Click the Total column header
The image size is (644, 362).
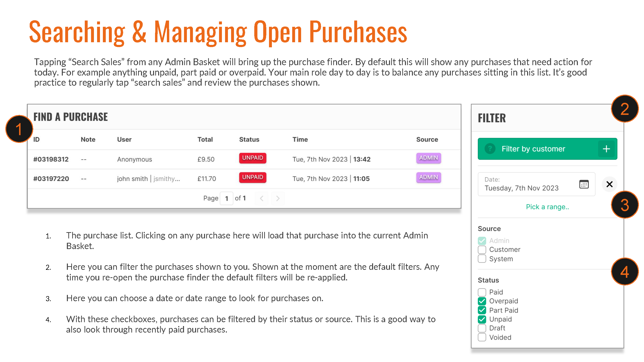tap(205, 139)
